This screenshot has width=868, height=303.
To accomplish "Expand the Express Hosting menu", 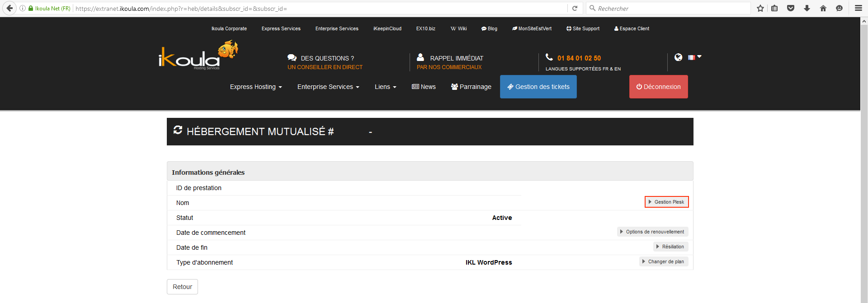I will click(x=256, y=87).
